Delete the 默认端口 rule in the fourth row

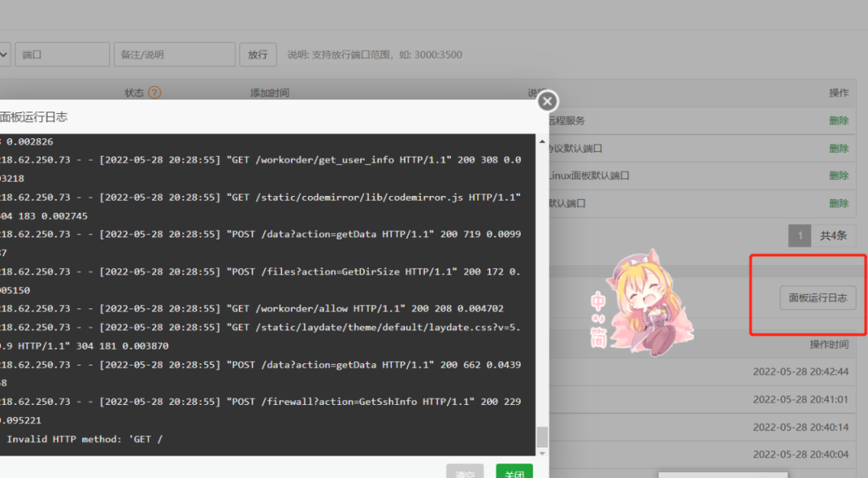pyautogui.click(x=838, y=203)
